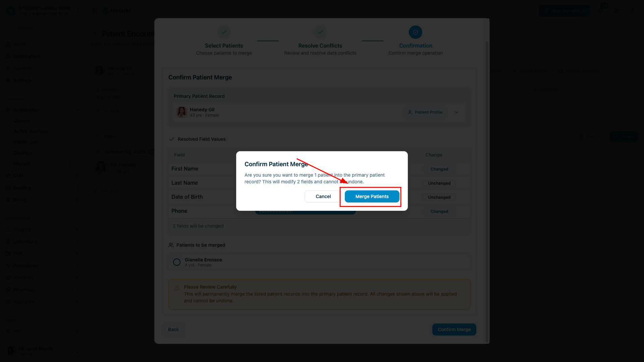Click the dialog's vertical scrollbar
644x362 pixels.
(487, 192)
